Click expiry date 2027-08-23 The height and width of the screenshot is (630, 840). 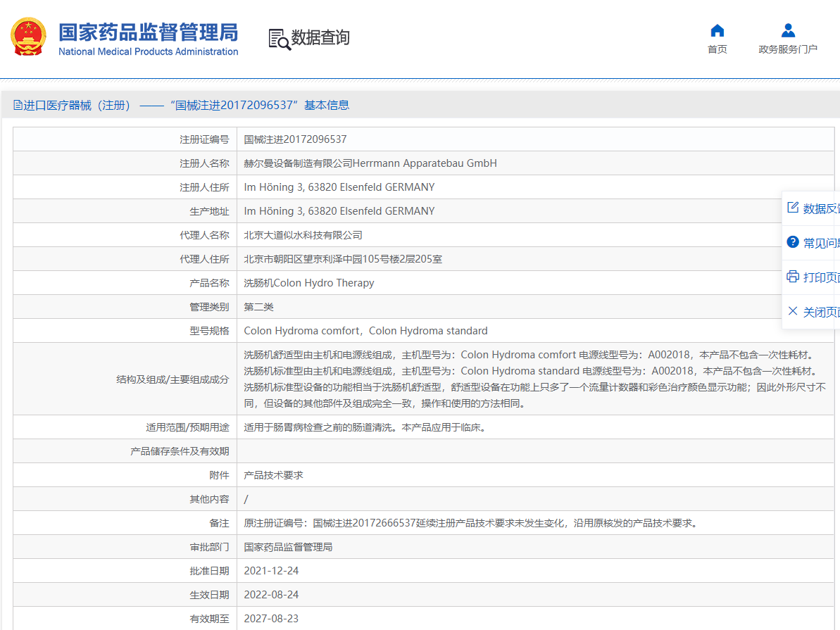271,619
